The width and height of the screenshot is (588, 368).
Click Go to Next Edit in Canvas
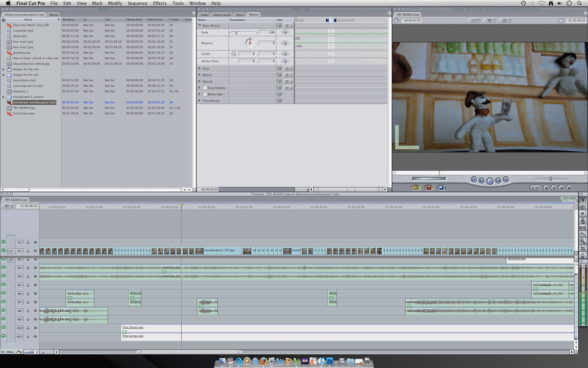pyautogui.click(x=506, y=180)
